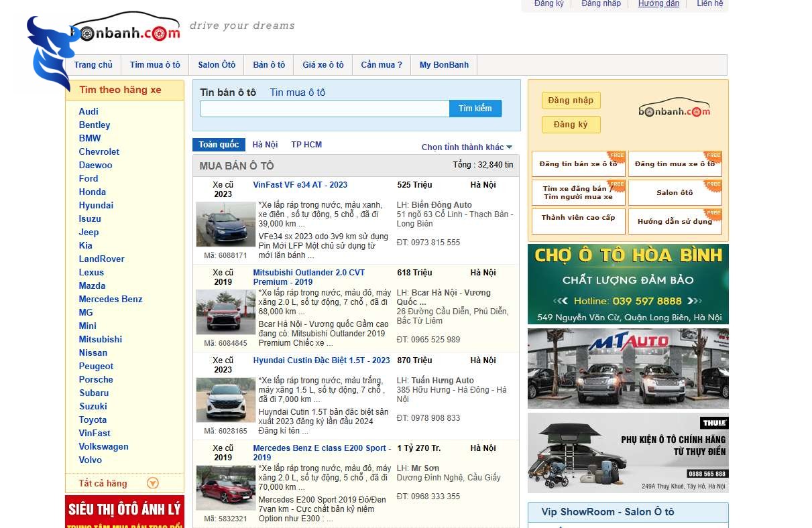This screenshot has height=528, width=812.
Task: Click the MT Auto showroom banner
Action: (628, 369)
